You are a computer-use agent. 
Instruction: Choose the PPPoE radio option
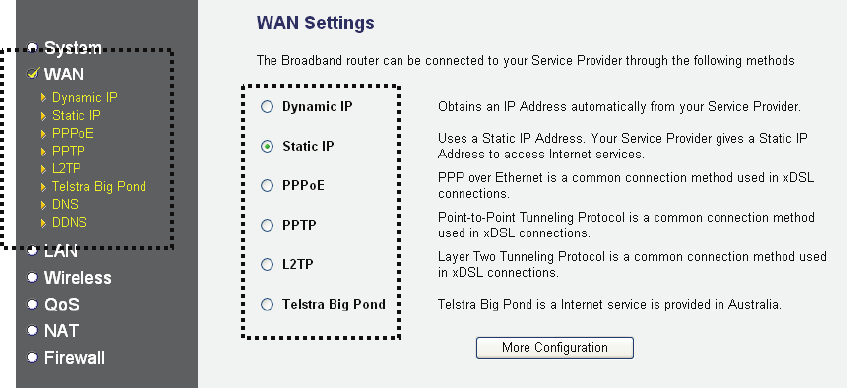click(x=267, y=186)
